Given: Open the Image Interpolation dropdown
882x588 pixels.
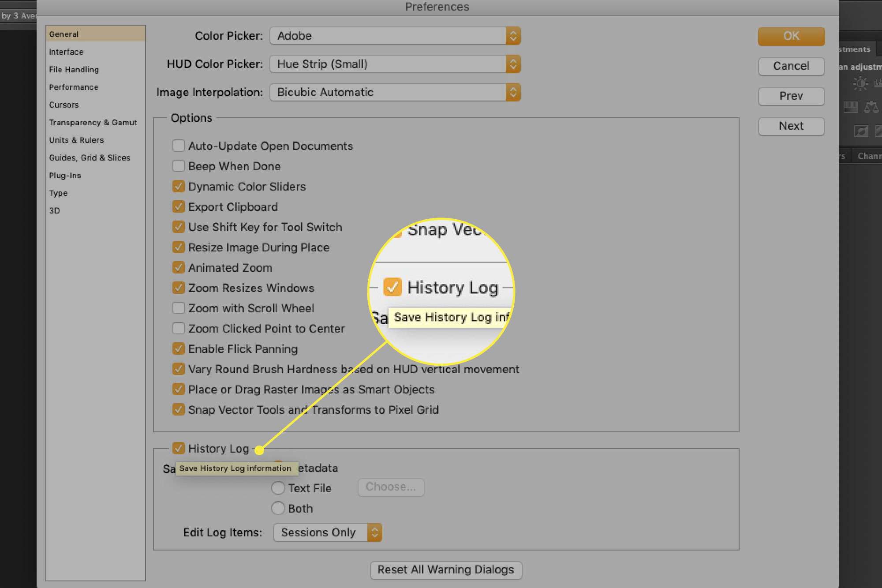Looking at the screenshot, I should pos(395,92).
